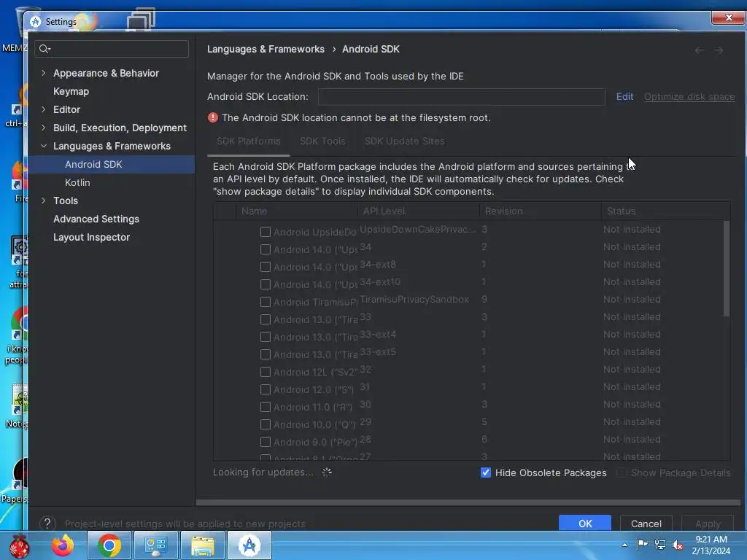Check the Android 14.0 34-ext10 checkbox
The image size is (747, 560).
(266, 284)
